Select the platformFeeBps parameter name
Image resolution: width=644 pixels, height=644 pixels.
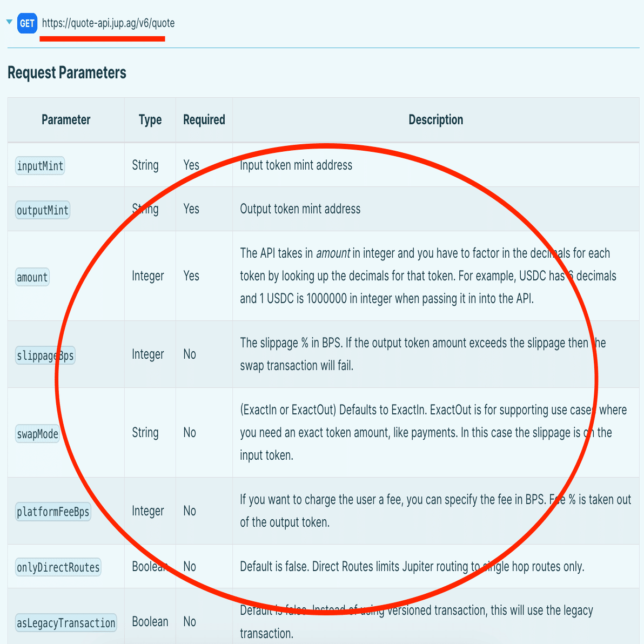click(x=53, y=512)
